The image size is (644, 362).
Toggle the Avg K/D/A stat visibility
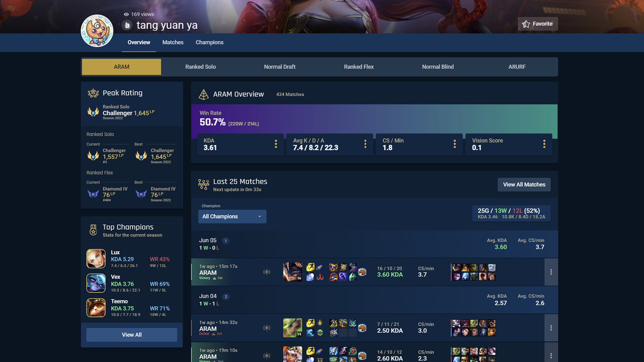click(x=365, y=144)
